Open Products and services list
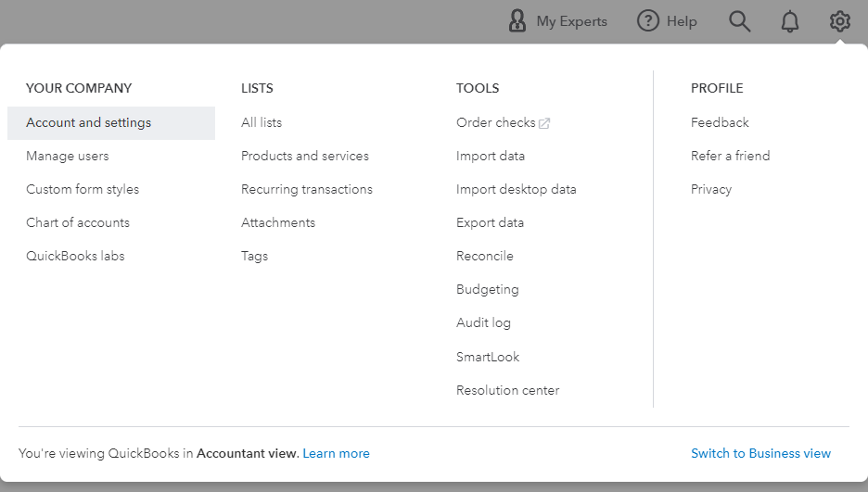This screenshot has width=868, height=492. tap(305, 156)
